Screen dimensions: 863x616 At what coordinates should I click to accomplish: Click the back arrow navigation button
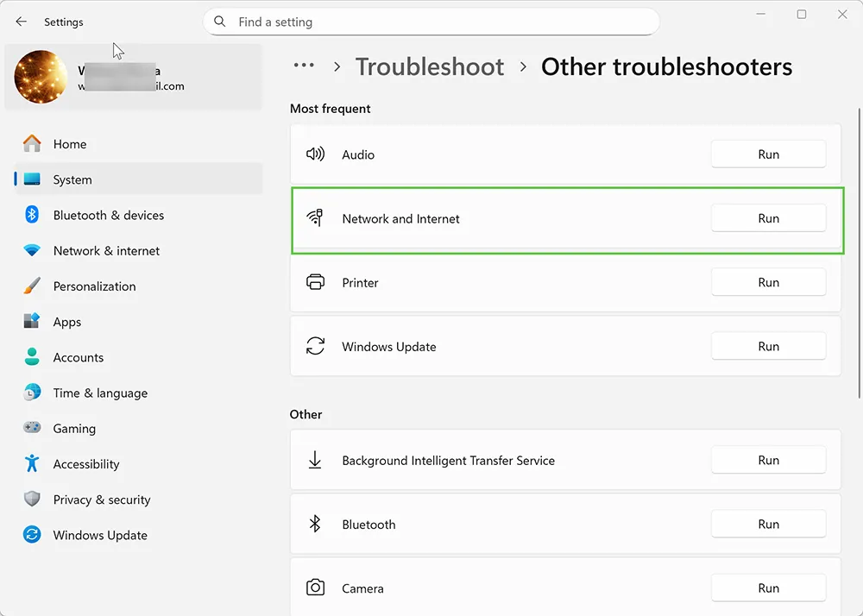[21, 22]
